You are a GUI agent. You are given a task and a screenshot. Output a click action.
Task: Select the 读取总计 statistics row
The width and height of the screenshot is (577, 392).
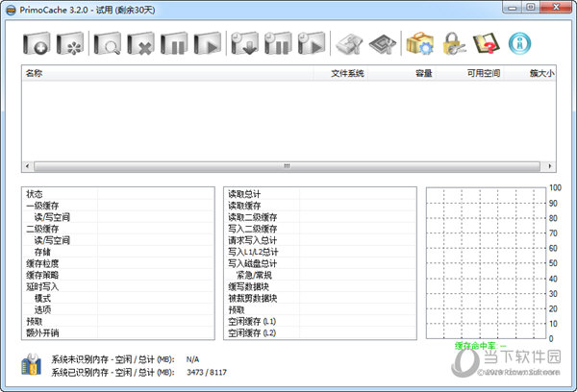[x=320, y=194]
